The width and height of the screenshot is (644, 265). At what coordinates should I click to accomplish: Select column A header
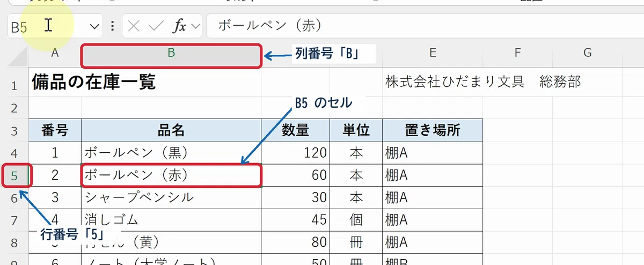[x=55, y=53]
